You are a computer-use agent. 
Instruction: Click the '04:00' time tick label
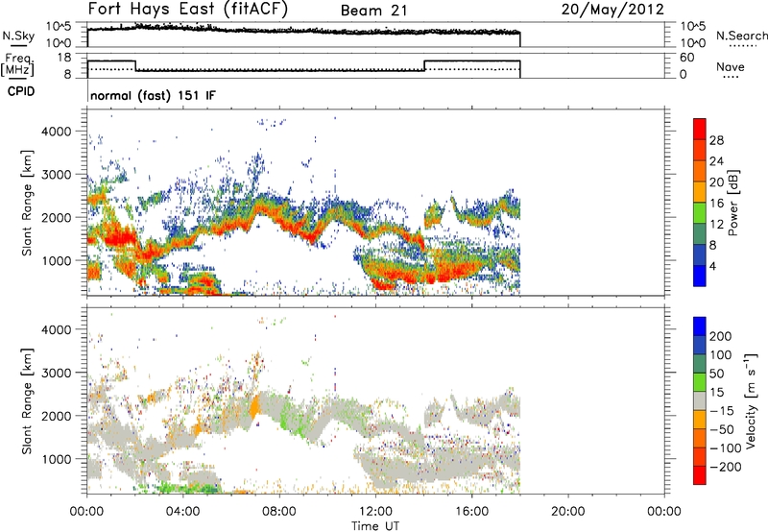tap(183, 512)
